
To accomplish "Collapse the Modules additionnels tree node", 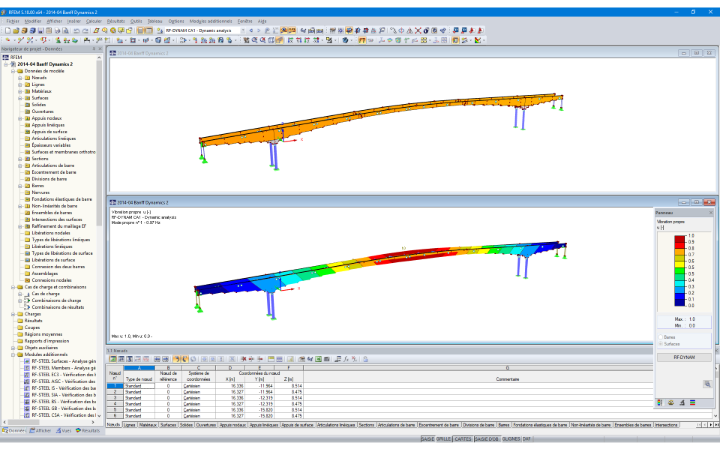I will 13,354.
